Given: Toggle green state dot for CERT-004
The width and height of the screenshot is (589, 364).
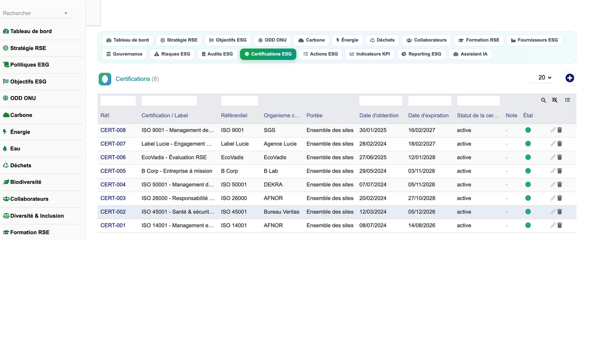Looking at the screenshot, I should tap(528, 184).
